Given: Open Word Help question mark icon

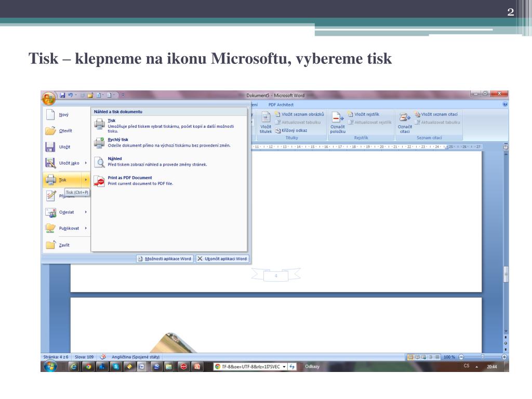Looking at the screenshot, I should [505, 104].
